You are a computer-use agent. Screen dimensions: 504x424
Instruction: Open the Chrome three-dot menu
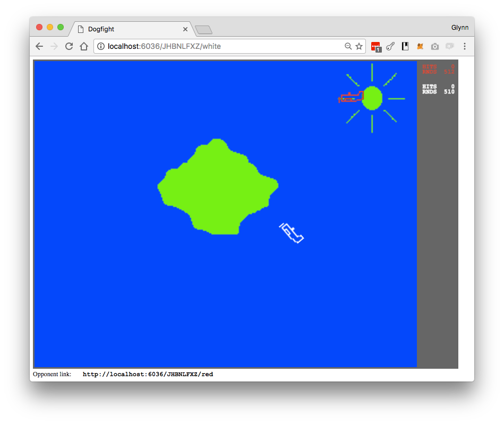[x=465, y=46]
